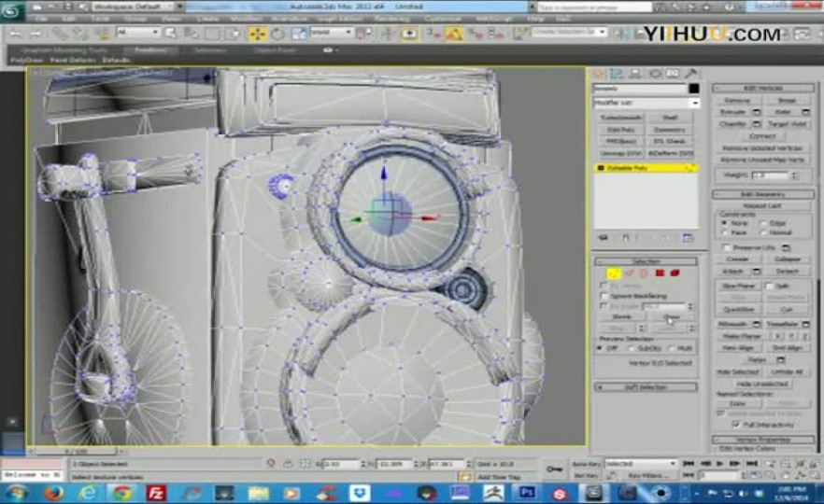Screen dimensions: 824x504
Task: Open MSmooth settings box icon
Action: (757, 324)
